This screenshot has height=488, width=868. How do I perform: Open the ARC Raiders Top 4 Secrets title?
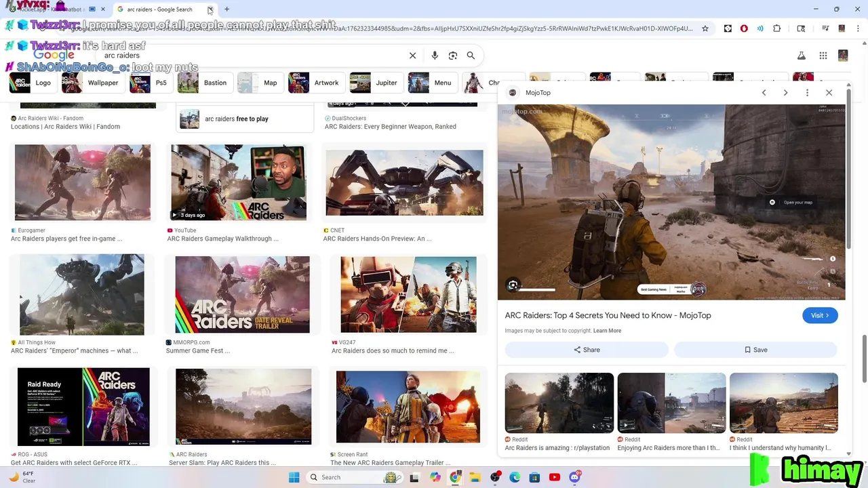(x=608, y=315)
